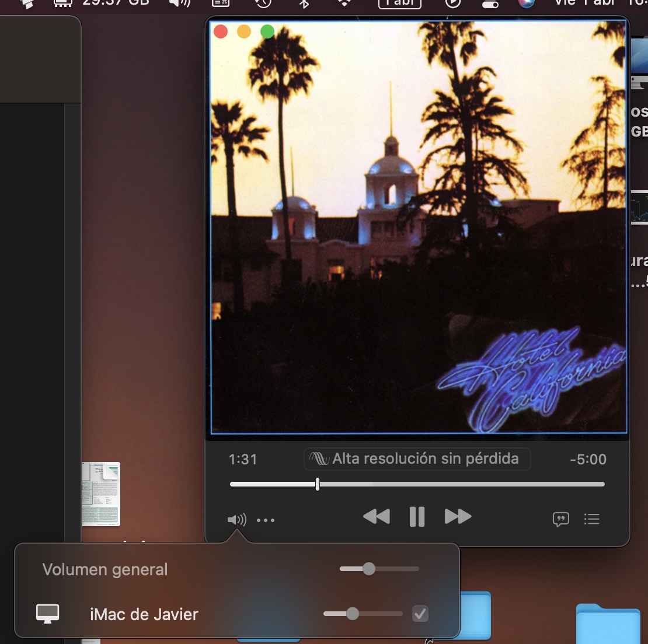Toggle the remaining time -5:00 display
Viewport: 648px width, 644px height.
coord(588,460)
